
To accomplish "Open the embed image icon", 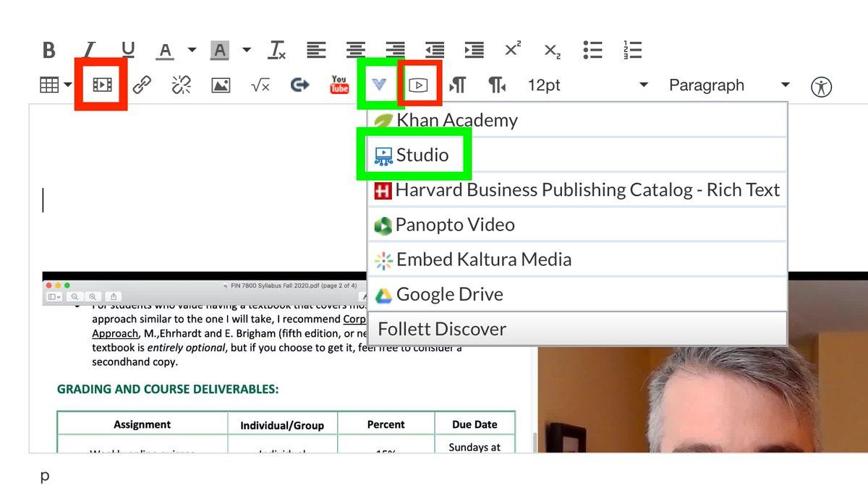I will click(x=221, y=85).
